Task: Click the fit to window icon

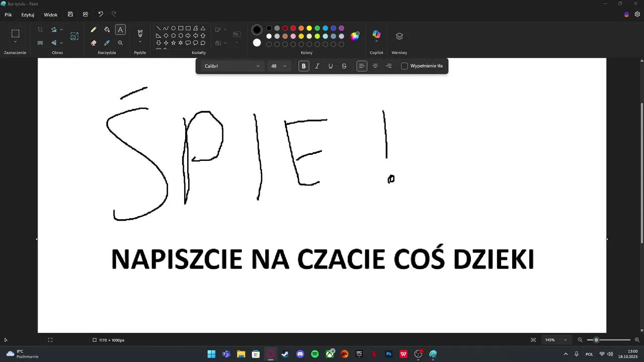Action: pos(533,340)
